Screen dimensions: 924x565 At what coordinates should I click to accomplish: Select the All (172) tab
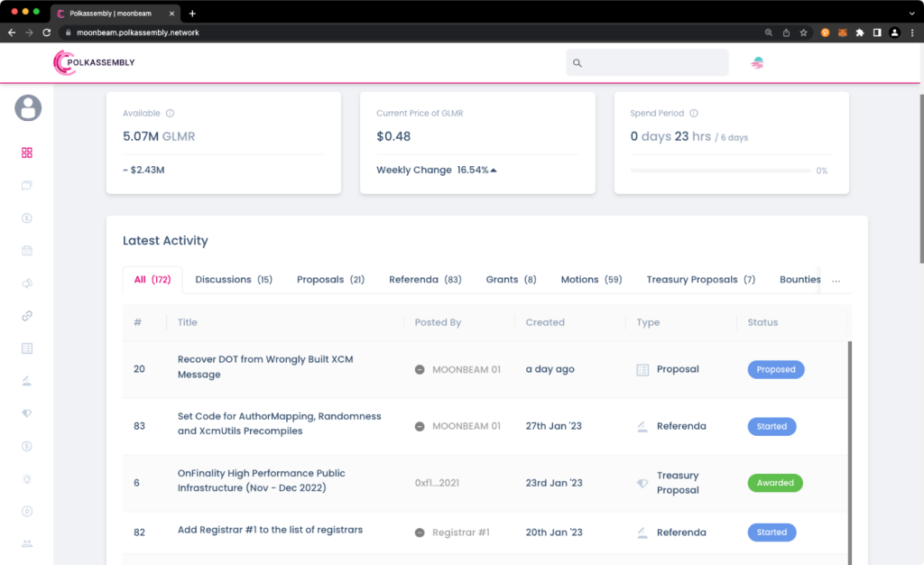tap(152, 279)
